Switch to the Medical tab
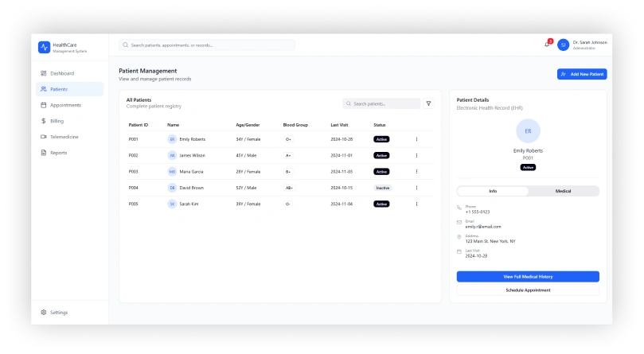The width and height of the screenshot is (644, 354). [x=563, y=191]
